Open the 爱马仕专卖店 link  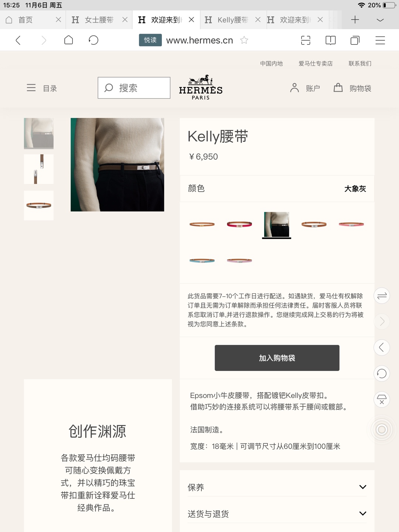point(316,64)
